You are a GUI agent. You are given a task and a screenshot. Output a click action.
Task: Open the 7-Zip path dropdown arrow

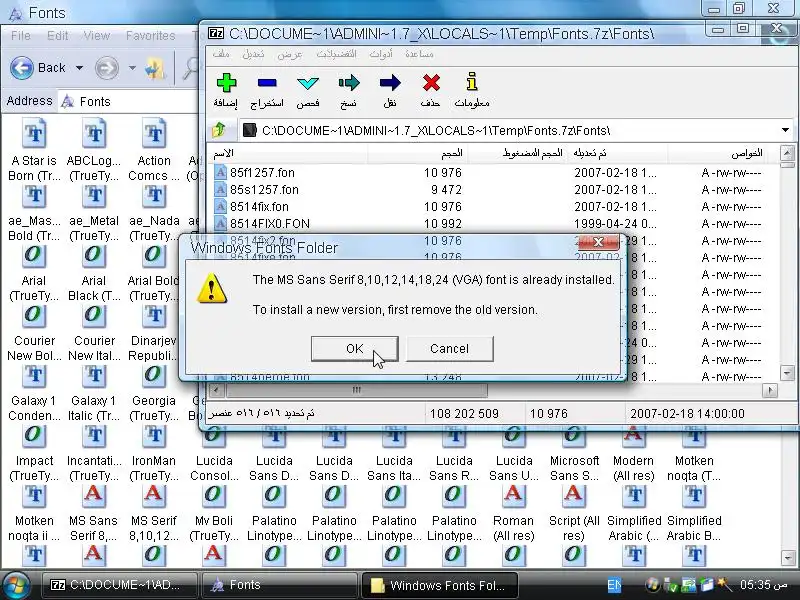[786, 130]
